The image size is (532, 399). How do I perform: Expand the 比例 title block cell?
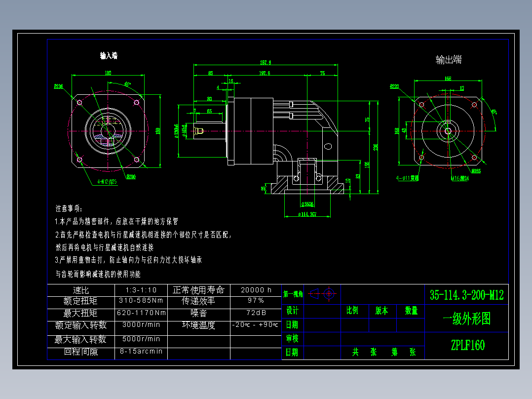[x=353, y=311]
